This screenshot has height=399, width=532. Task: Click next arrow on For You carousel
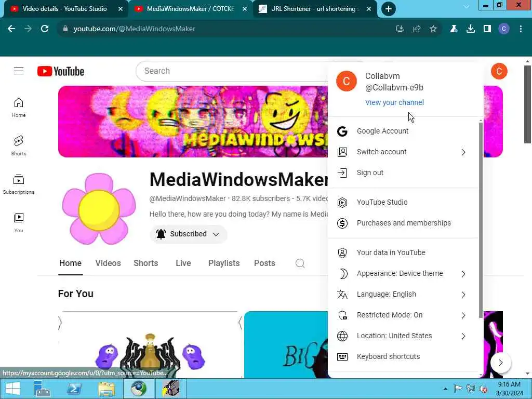pos(500,363)
